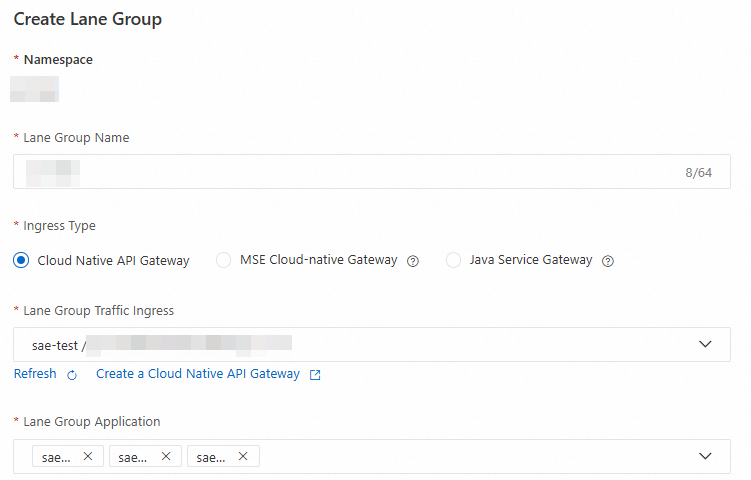Screen dimensions: 751x480
Task: Click the blurred Namespace value
Action: [x=34, y=89]
